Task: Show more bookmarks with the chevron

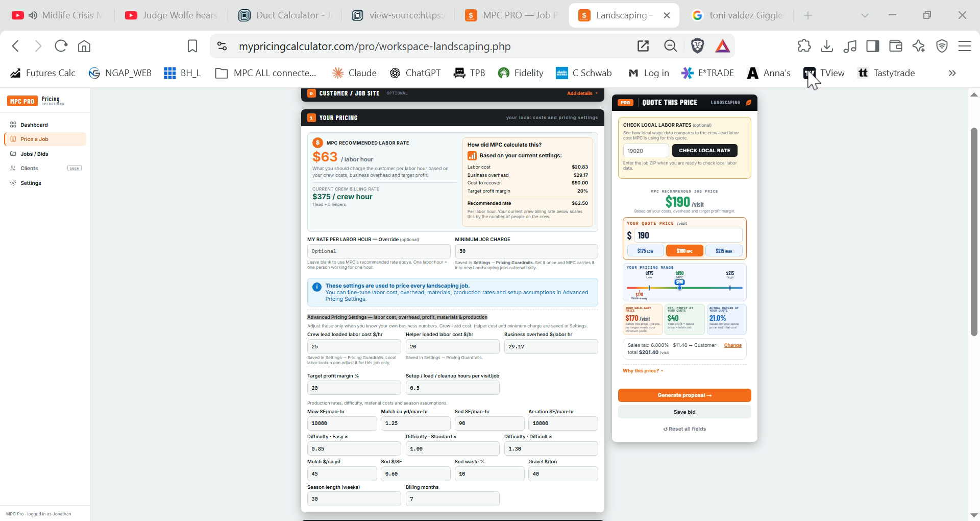Action: pos(952,73)
